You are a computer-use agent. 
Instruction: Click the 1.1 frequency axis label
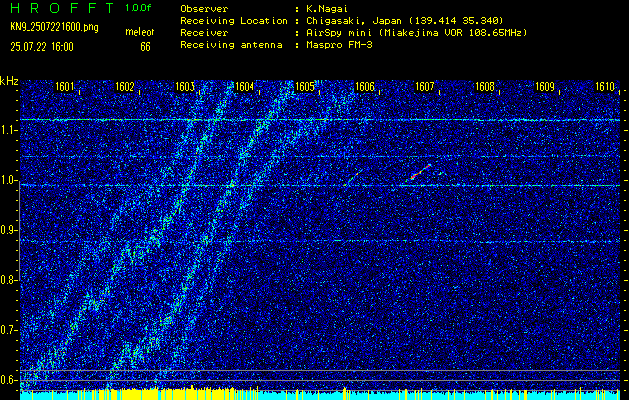(x=7, y=130)
